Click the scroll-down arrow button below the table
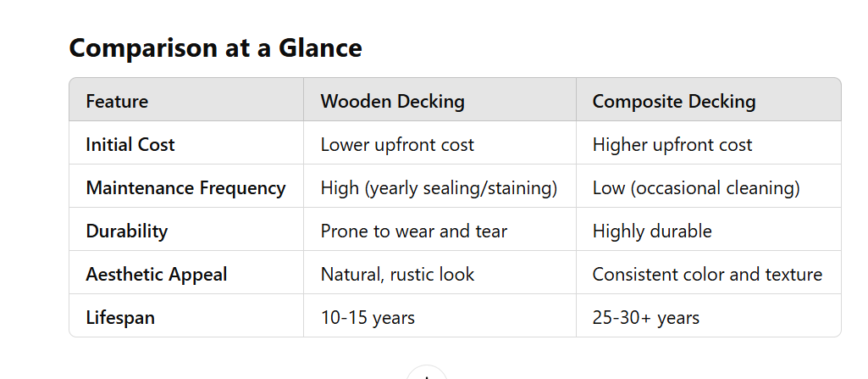The width and height of the screenshot is (868, 379). click(x=426, y=374)
